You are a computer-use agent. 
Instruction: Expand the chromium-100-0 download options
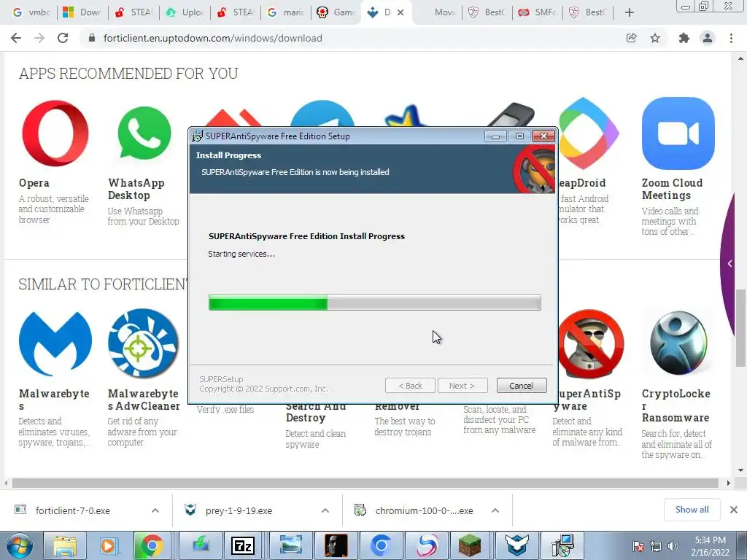[x=495, y=510]
